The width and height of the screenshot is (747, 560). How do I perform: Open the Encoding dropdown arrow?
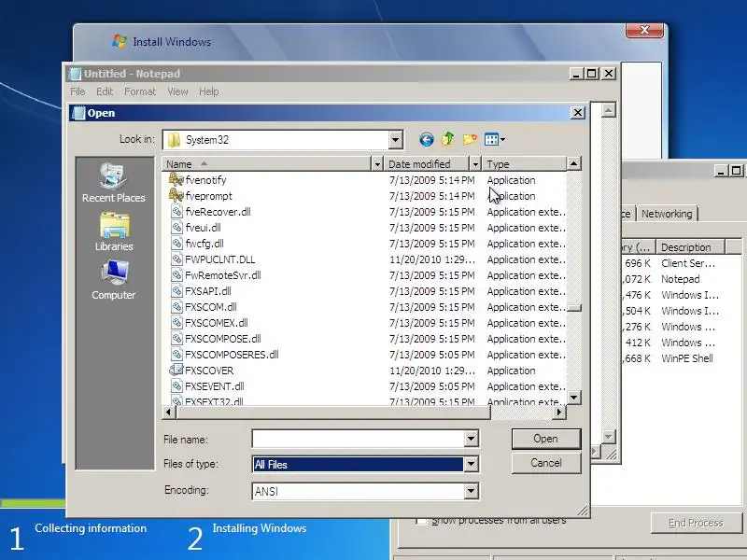click(471, 491)
